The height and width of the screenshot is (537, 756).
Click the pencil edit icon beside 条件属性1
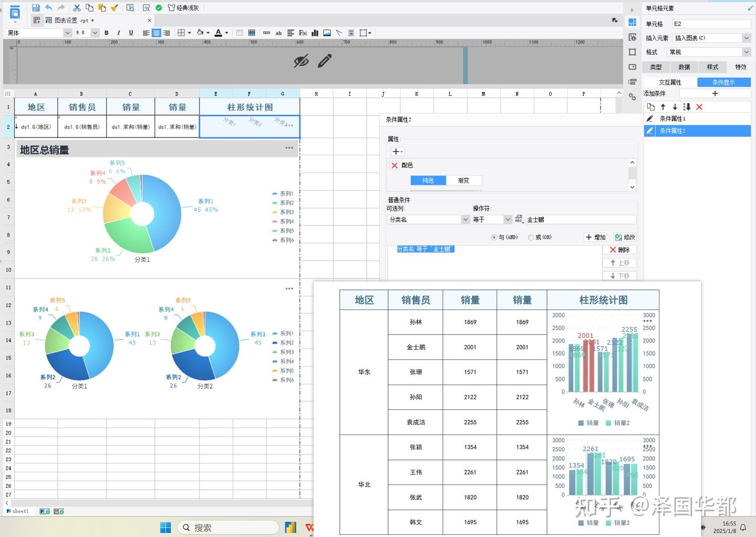click(649, 118)
